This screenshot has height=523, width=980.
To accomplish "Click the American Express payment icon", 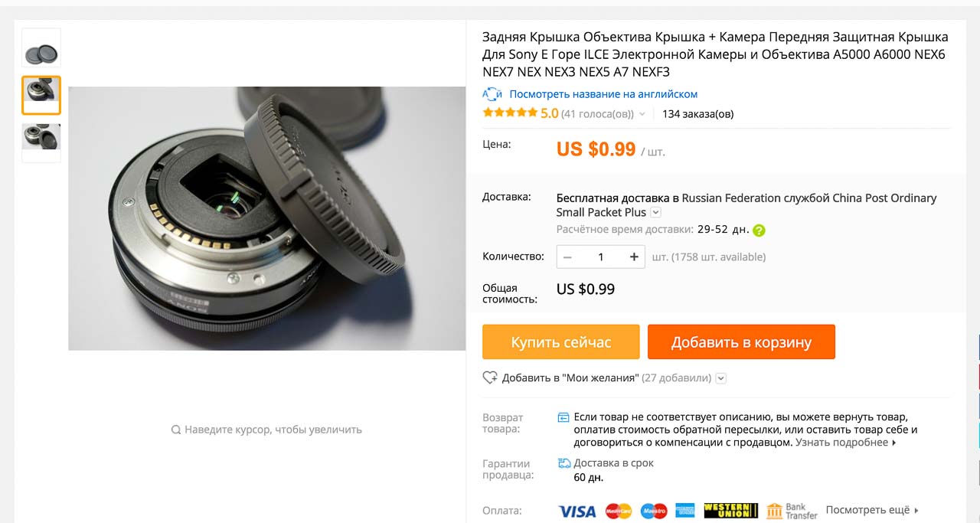I will (685, 511).
